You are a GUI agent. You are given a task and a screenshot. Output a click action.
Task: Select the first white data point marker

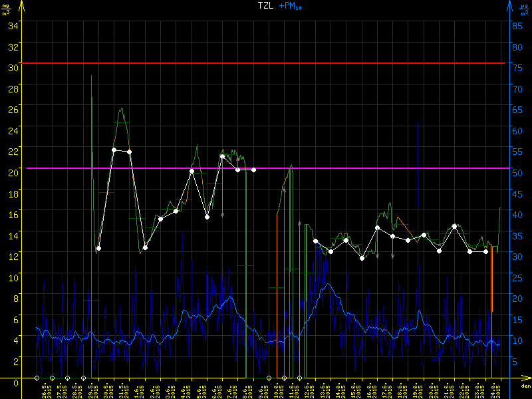click(x=98, y=249)
